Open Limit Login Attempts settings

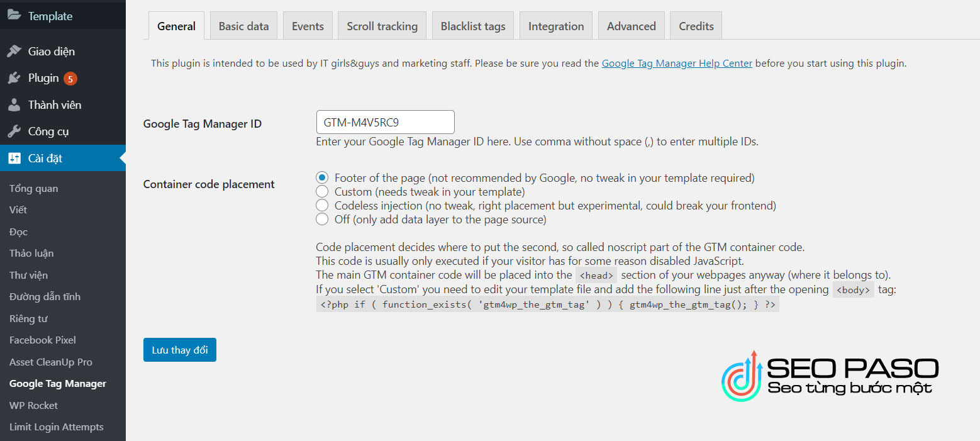[57, 427]
